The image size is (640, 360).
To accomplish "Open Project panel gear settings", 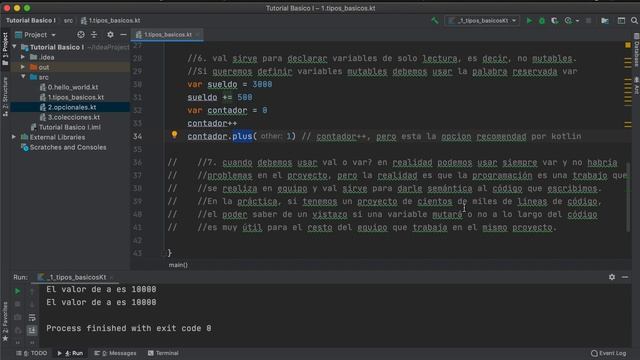I will [110, 35].
